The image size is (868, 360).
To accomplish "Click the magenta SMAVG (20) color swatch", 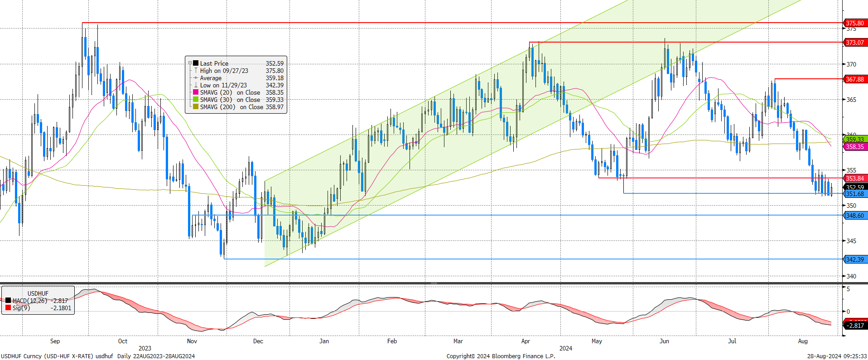I will point(196,92).
